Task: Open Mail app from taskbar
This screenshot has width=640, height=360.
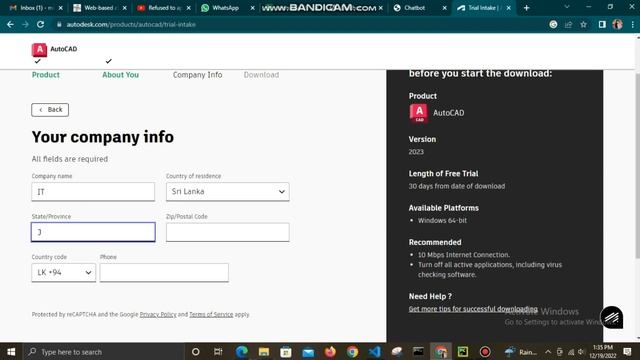Action: (x=308, y=352)
